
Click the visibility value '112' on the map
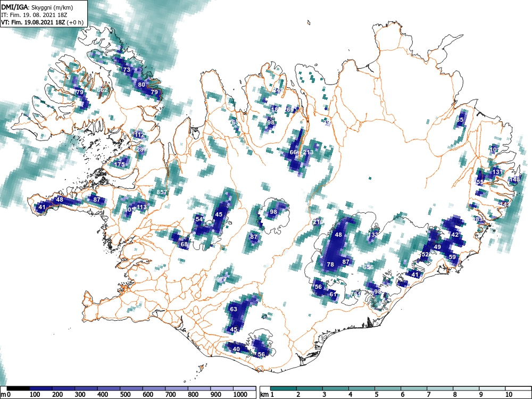click(x=139, y=135)
